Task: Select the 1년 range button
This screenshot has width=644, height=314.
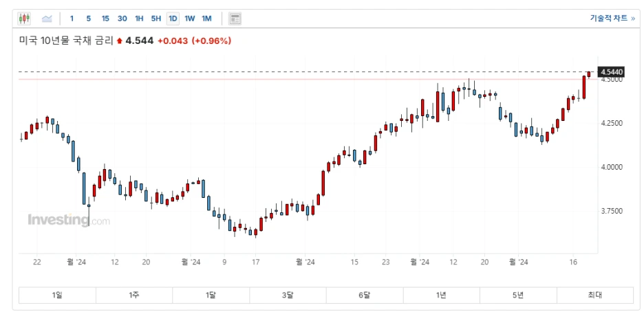Action: [x=442, y=295]
